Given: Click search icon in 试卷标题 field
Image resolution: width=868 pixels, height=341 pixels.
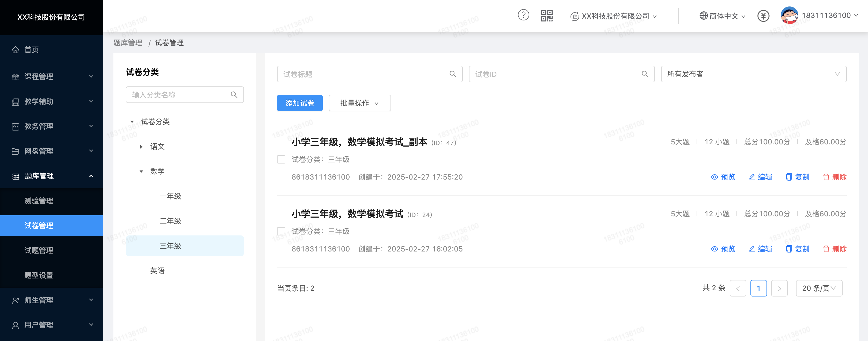Looking at the screenshot, I should pyautogui.click(x=453, y=74).
